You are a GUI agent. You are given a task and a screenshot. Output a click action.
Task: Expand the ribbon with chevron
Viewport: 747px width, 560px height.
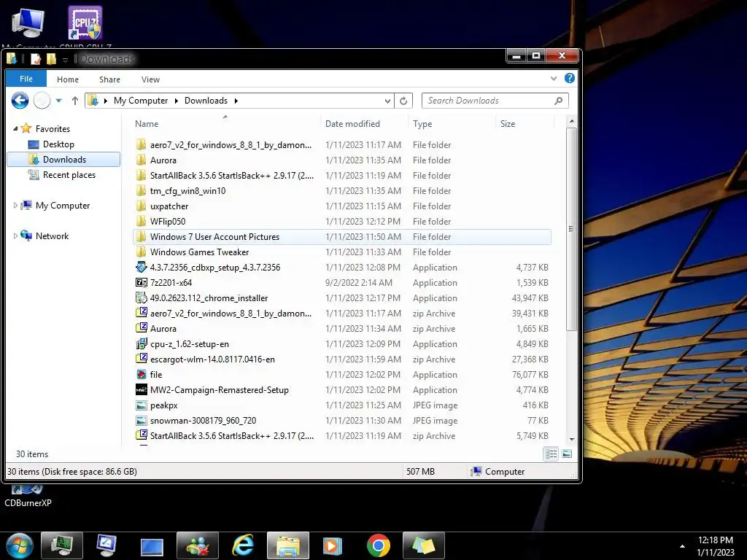click(x=553, y=78)
